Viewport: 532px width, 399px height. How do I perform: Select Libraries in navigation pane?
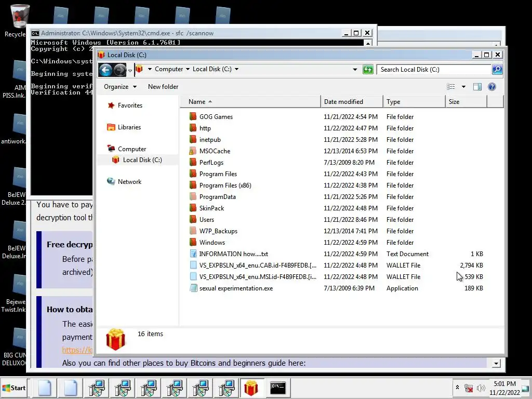[x=129, y=127]
